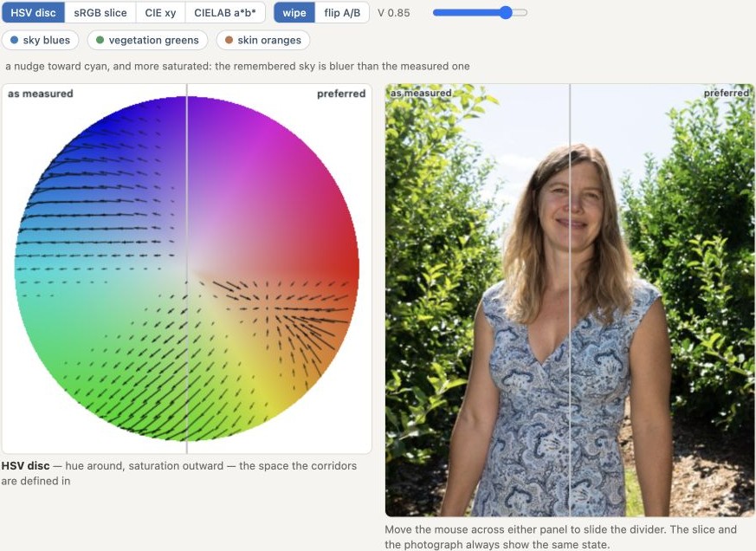The height and width of the screenshot is (551, 756).
Task: Click the portrait photograph panel
Action: pos(570,300)
